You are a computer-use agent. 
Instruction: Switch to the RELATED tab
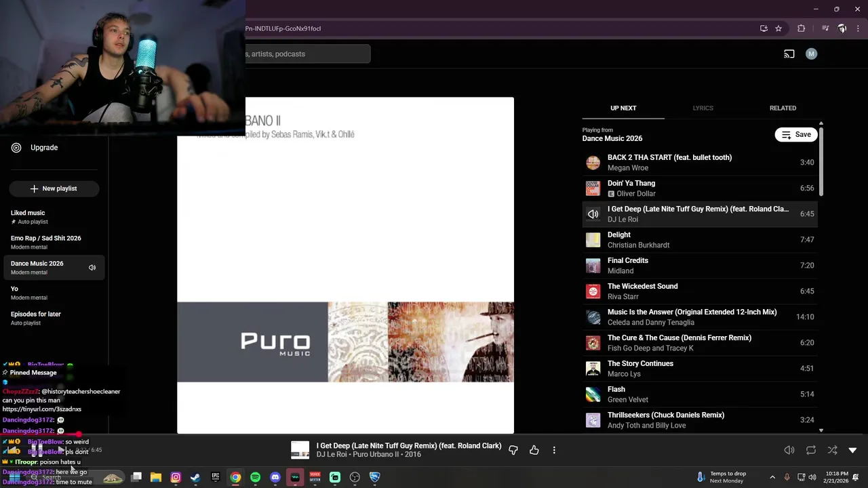pos(783,108)
